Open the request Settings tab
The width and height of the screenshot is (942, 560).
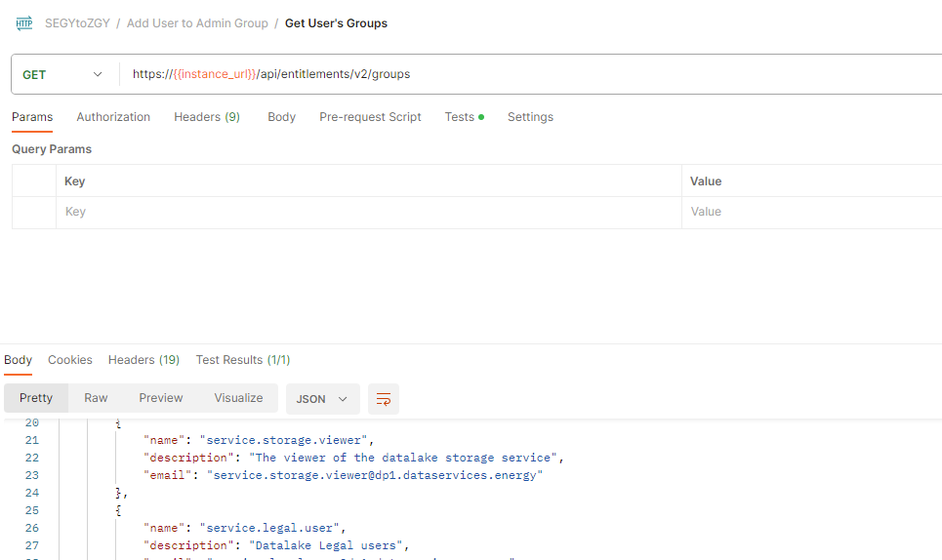point(530,117)
